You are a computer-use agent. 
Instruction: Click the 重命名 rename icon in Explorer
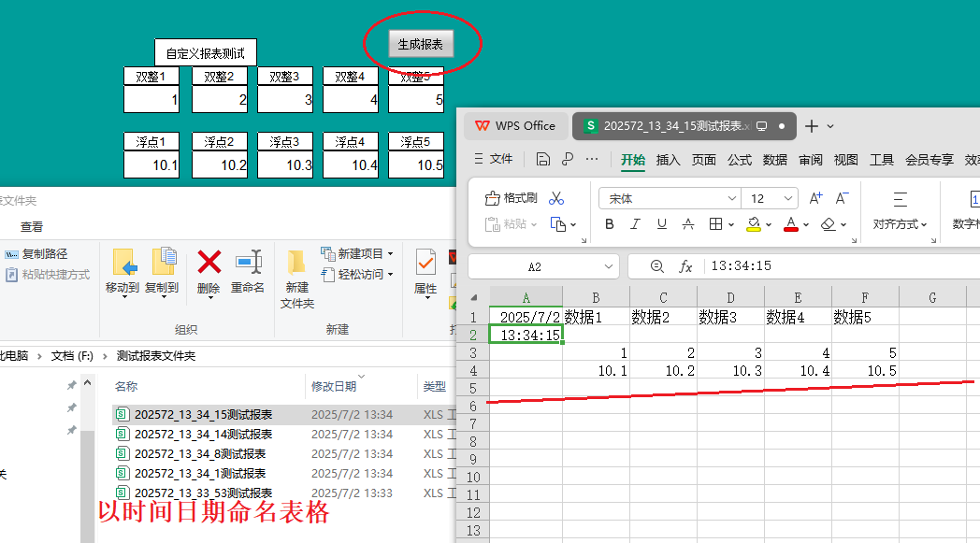(248, 263)
